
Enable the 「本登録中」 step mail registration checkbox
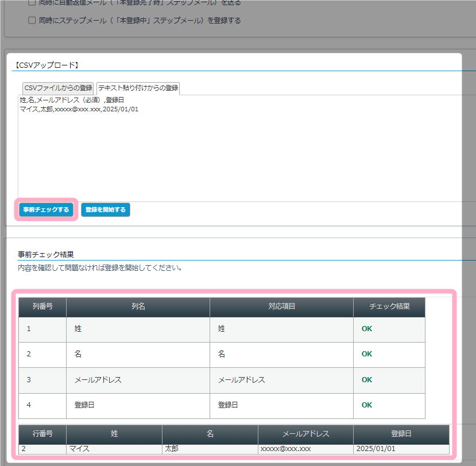(x=33, y=21)
